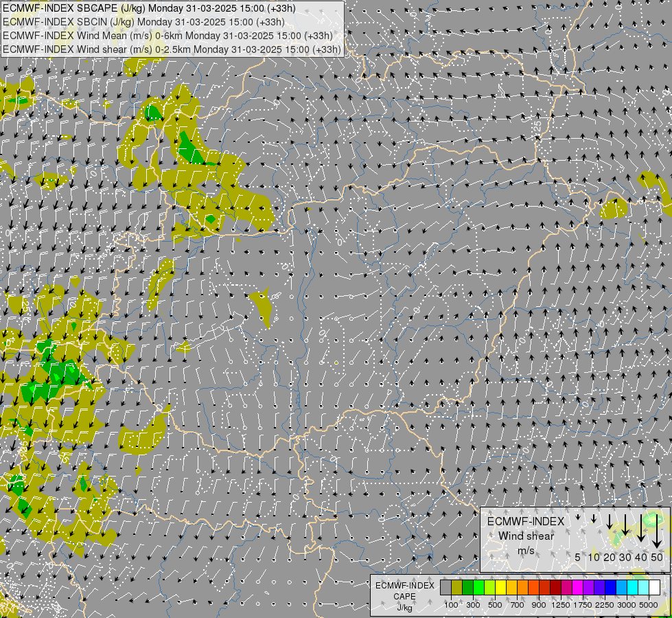Click the SBCIN (J/kg) title line
The width and height of the screenshot is (672, 618).
click(x=143, y=22)
